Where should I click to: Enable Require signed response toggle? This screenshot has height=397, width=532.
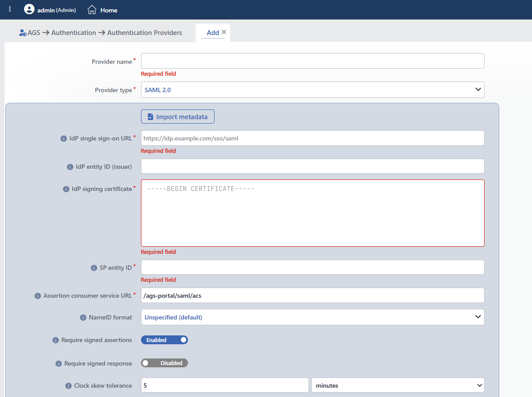tap(164, 363)
